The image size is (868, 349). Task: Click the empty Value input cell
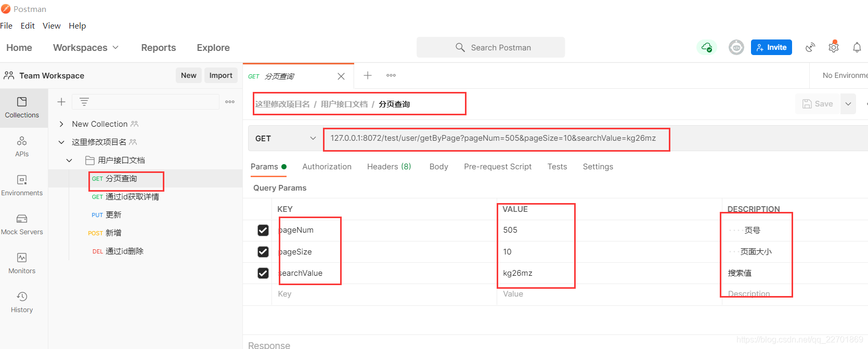(609, 294)
